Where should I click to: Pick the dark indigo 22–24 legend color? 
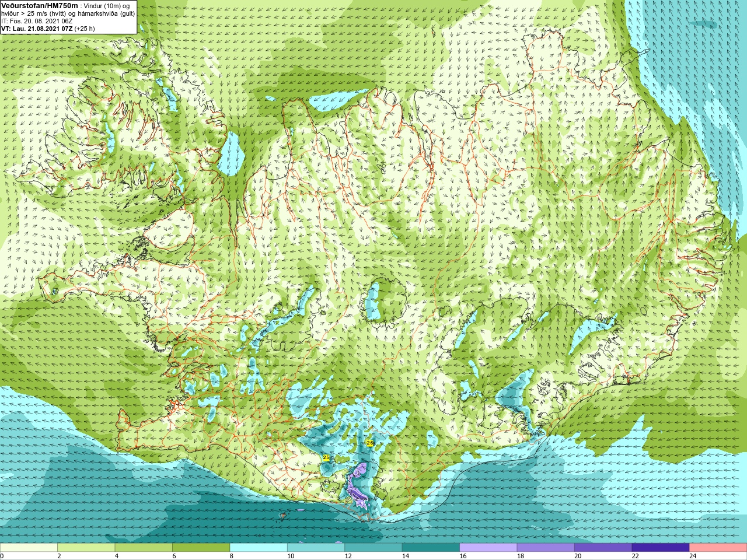point(661,548)
